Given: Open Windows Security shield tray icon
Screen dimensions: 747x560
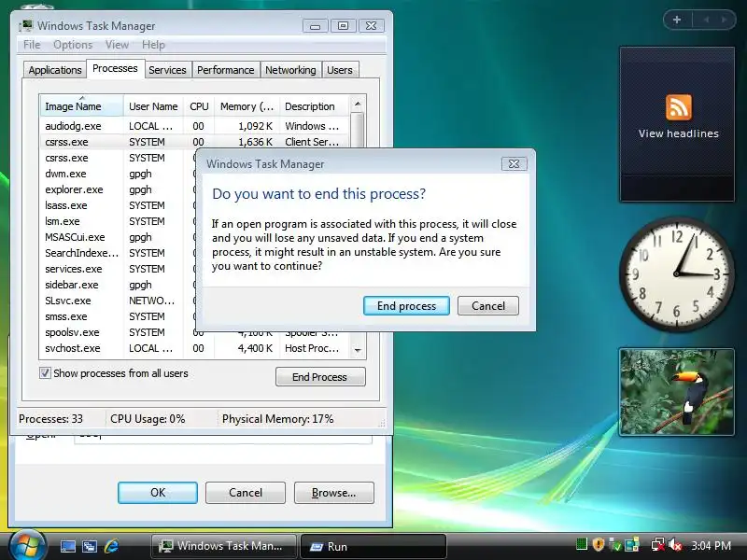Looking at the screenshot, I should 599,544.
